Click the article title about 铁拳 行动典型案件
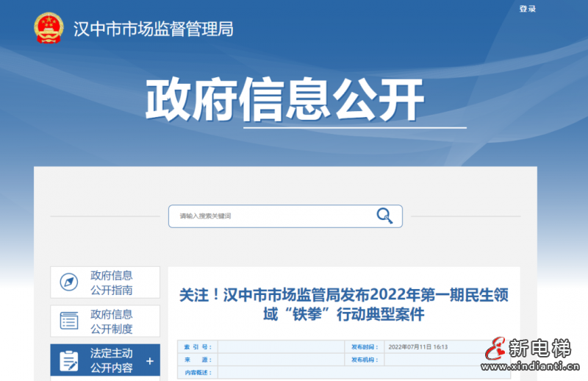Screen dimensions: 588x381 tap(343, 305)
